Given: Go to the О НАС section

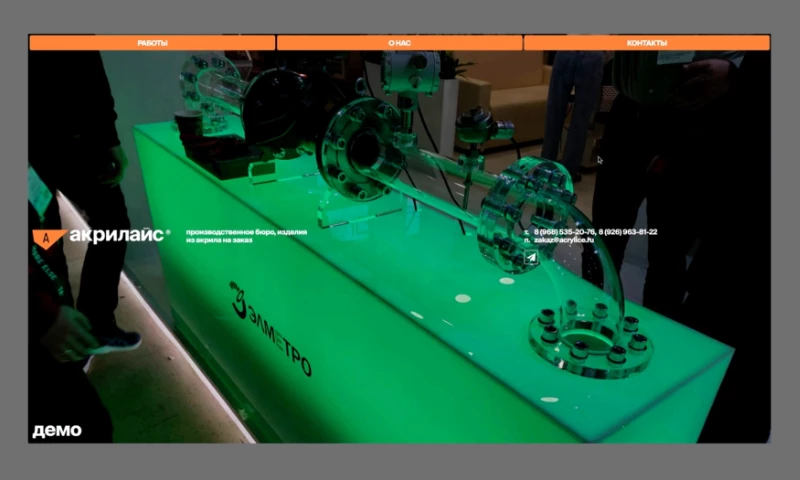Looking at the screenshot, I should coord(399,43).
